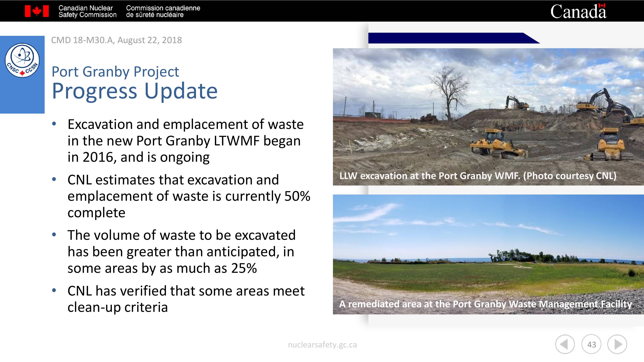Image resolution: width=644 pixels, height=362 pixels.
Task: Click bullet about volume greater by 25%
Action: [181, 252]
